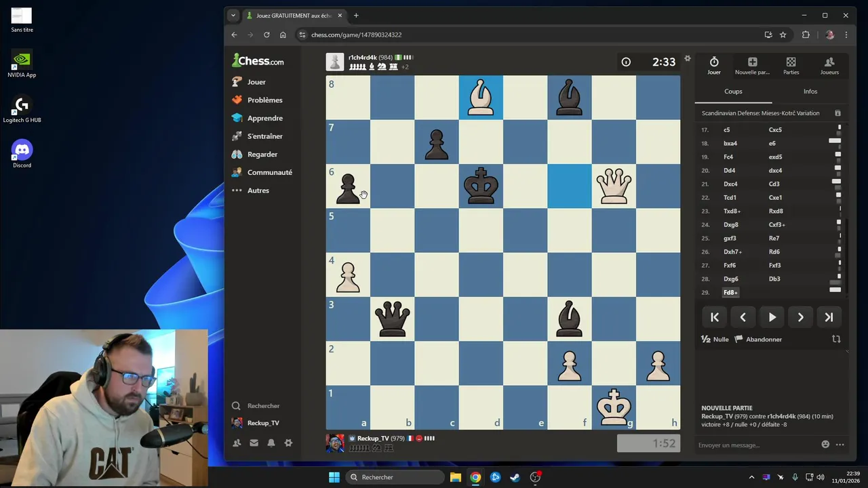Select the Jouer tab with the stopwatch icon
Screen dimensions: 868x488
coord(714,66)
